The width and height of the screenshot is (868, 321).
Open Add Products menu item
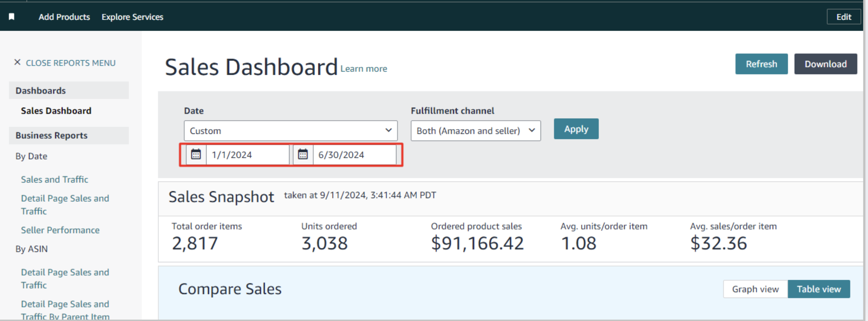click(64, 17)
